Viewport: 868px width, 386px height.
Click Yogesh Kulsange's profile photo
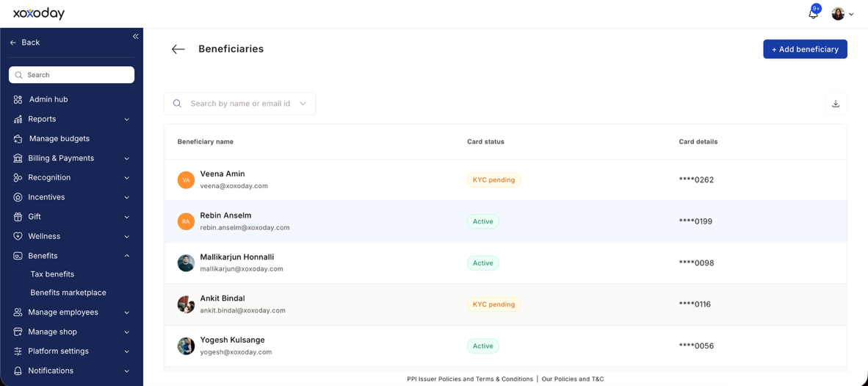pos(186,346)
